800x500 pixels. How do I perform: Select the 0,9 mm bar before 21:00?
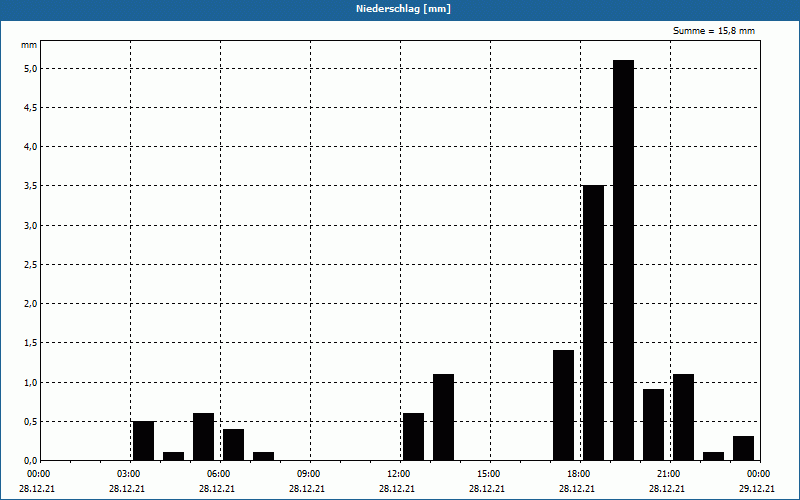(x=654, y=425)
